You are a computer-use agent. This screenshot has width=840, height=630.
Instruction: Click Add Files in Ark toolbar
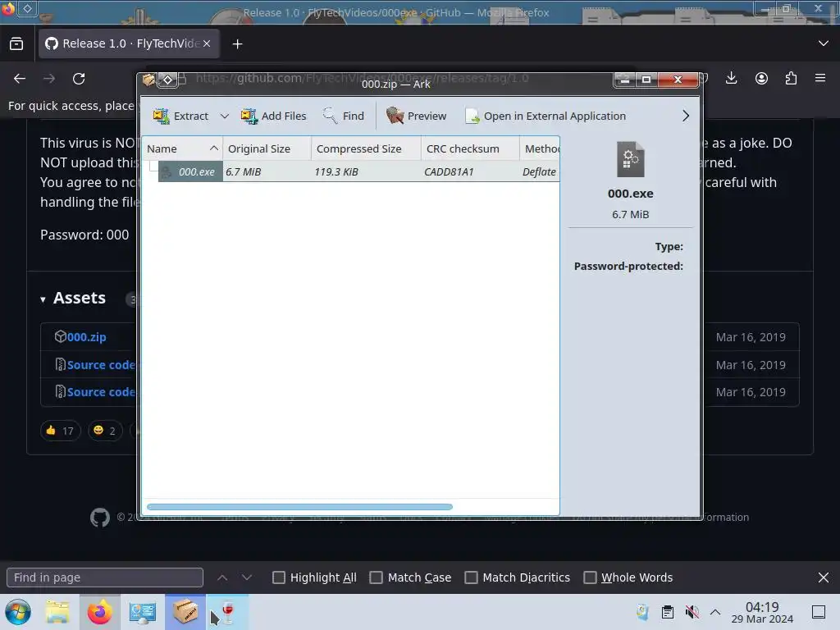tap(274, 116)
